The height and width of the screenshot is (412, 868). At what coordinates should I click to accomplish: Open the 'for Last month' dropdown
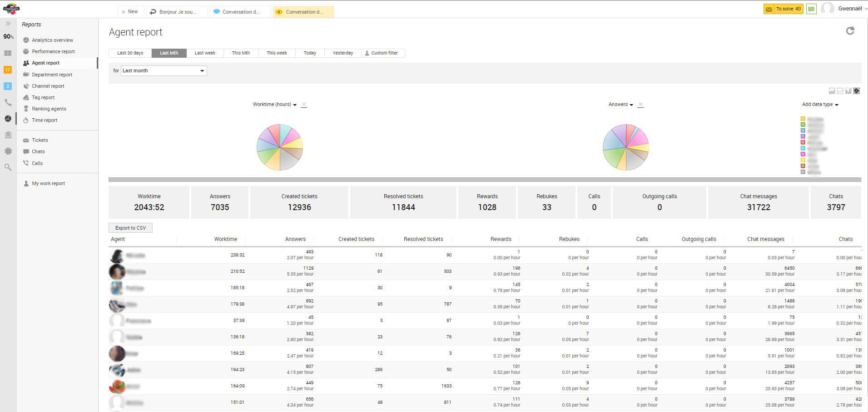164,70
